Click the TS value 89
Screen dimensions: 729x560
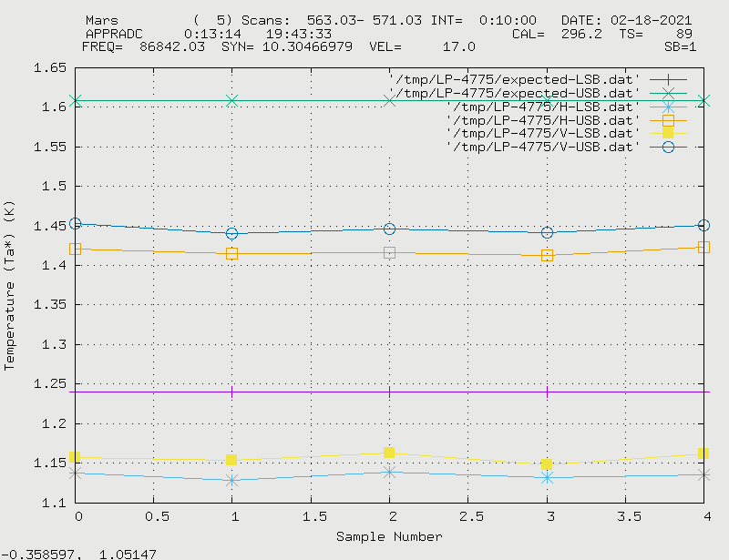684,34
